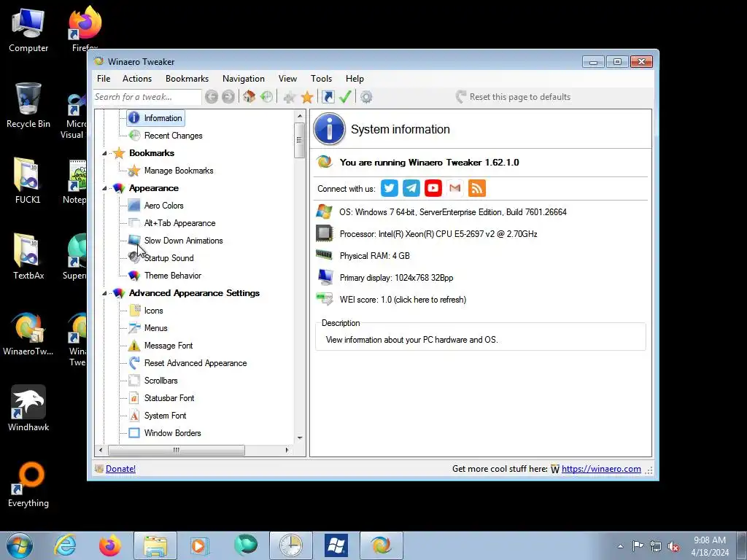This screenshot has height=560, width=747.
Task: Click the blue shortcut arrow toolbar icon
Action: pyautogui.click(x=328, y=97)
